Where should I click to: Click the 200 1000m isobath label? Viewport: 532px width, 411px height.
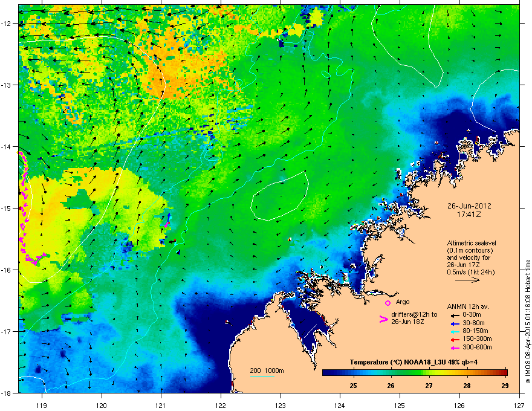click(267, 371)
